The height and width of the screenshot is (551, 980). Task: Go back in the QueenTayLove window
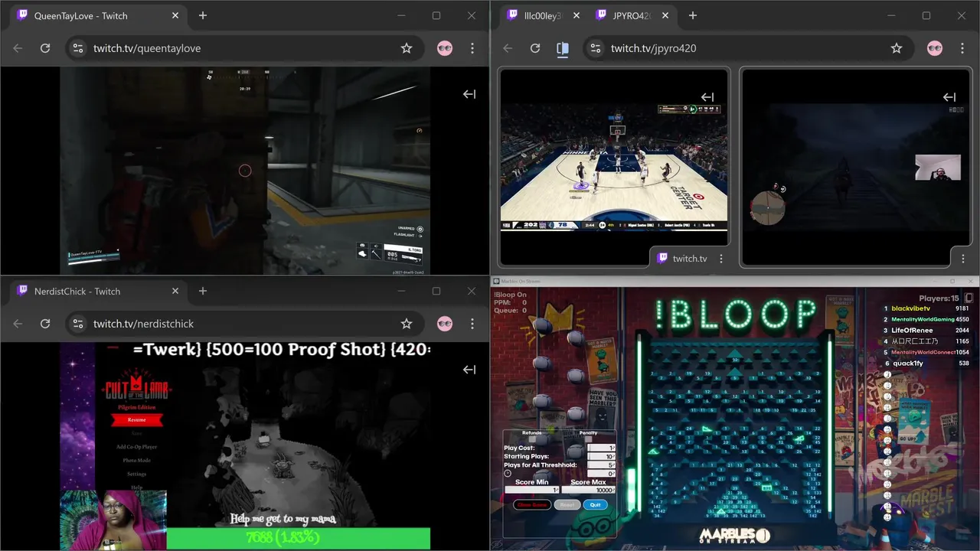(18, 48)
